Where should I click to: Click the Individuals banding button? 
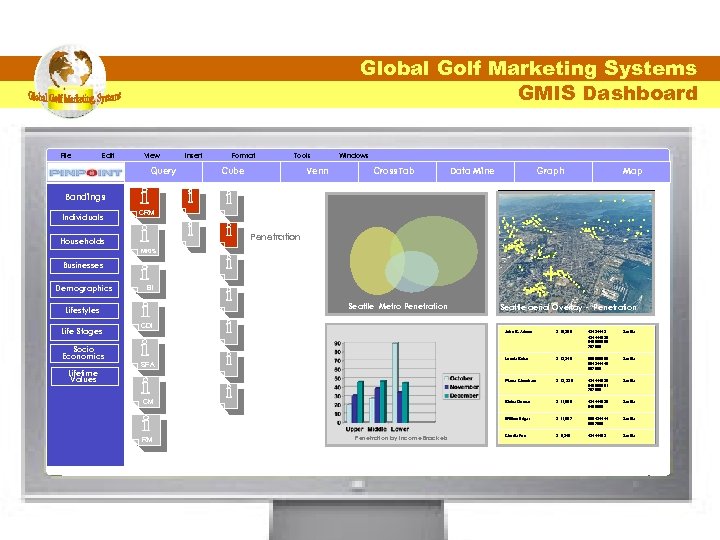pyautogui.click(x=84, y=218)
